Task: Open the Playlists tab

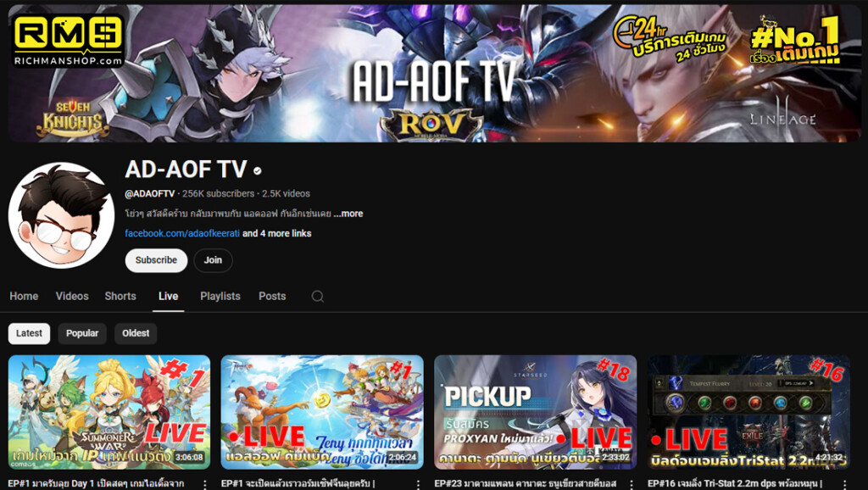Action: 220,296
